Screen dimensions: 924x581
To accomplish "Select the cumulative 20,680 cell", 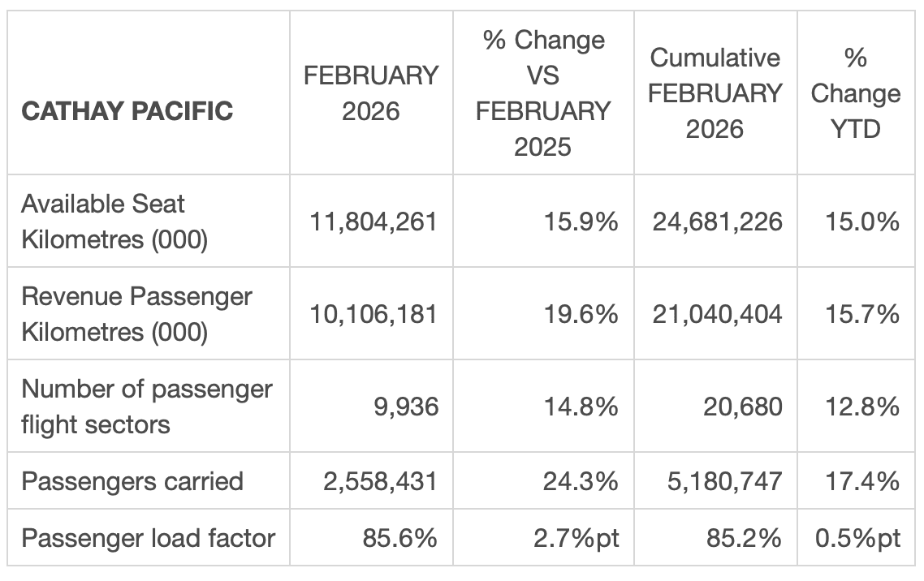I will click(x=743, y=406).
